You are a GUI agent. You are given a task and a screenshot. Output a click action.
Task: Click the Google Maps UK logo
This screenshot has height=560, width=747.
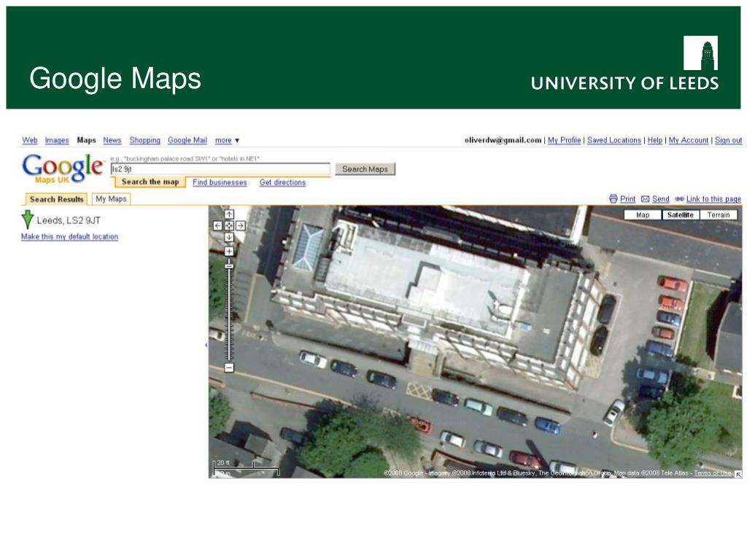click(x=62, y=168)
